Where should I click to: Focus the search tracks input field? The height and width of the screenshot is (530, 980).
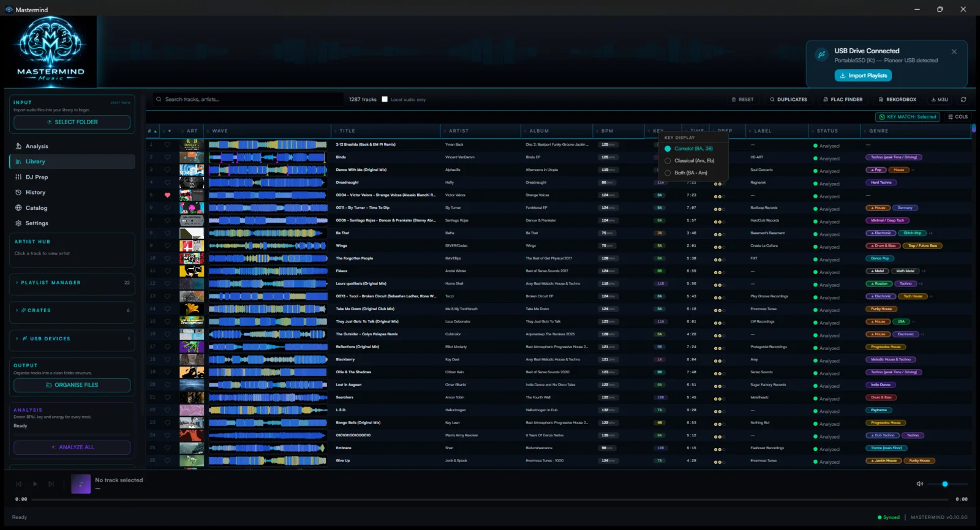click(x=248, y=99)
